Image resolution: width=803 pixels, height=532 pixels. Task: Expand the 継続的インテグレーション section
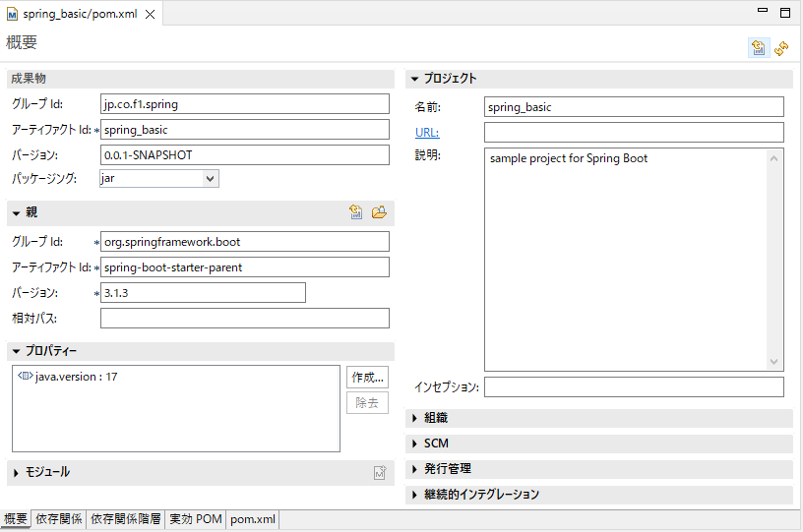point(415,495)
